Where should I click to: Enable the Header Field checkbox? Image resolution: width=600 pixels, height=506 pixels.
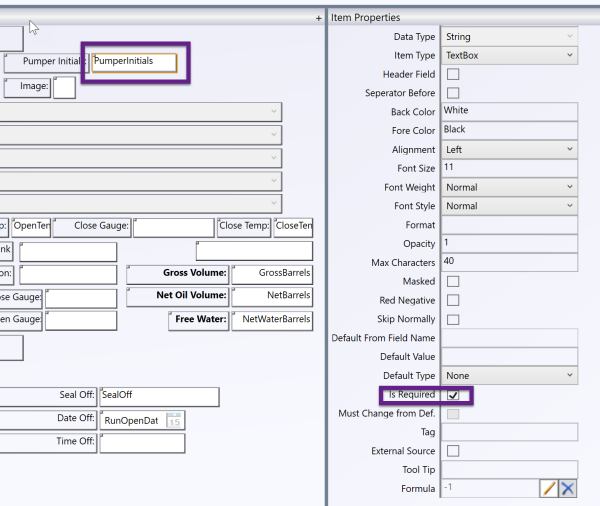tap(453, 74)
